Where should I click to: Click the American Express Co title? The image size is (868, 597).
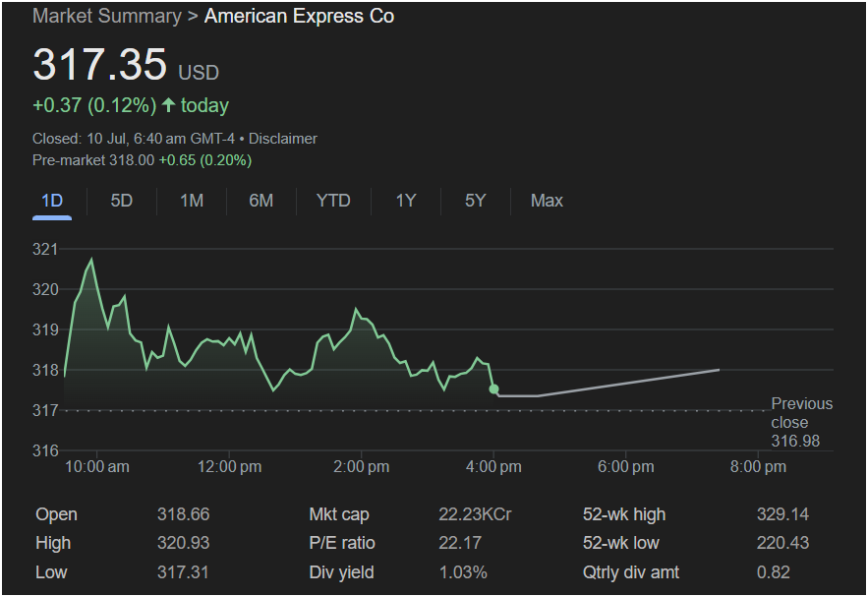[299, 17]
